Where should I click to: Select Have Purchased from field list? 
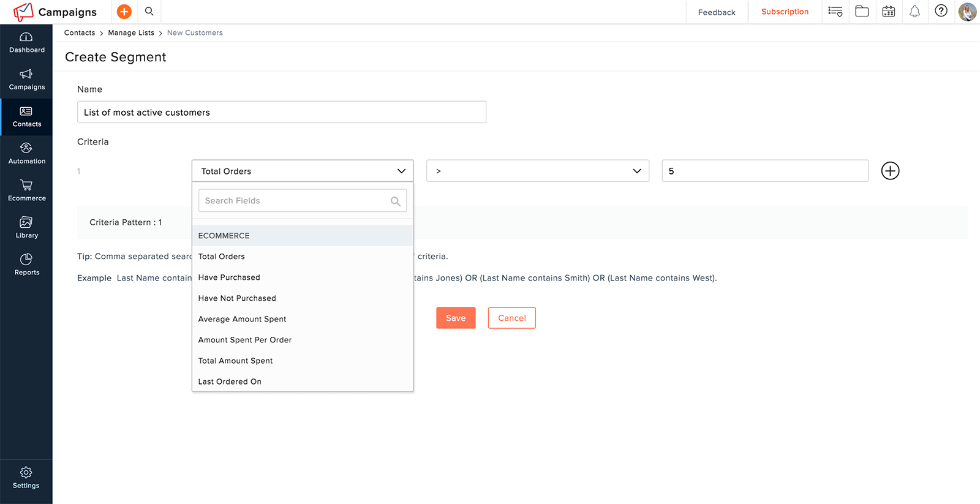[229, 277]
